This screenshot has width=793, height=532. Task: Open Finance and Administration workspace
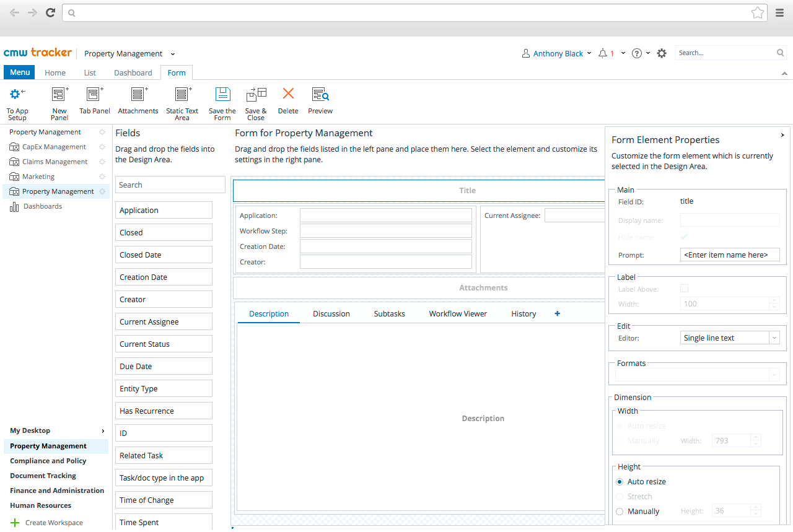[57, 491]
